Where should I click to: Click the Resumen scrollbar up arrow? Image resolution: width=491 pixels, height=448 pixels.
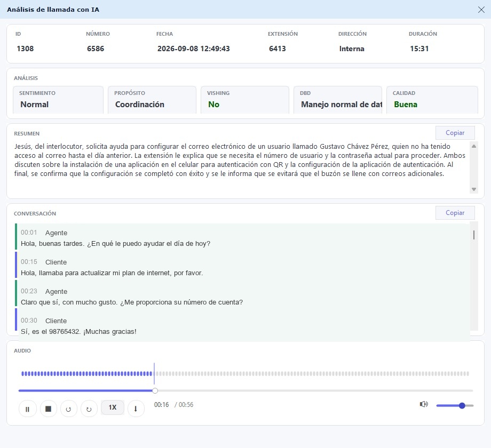click(x=474, y=146)
